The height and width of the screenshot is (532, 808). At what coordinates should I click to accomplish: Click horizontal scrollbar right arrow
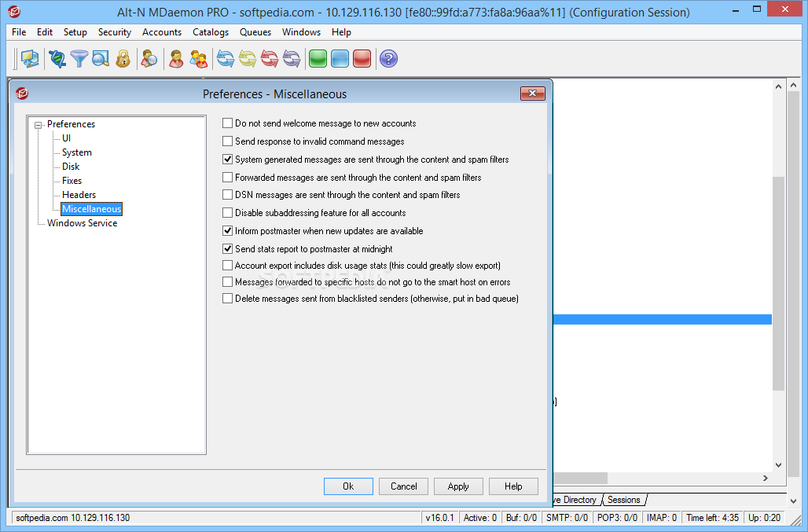point(766,478)
